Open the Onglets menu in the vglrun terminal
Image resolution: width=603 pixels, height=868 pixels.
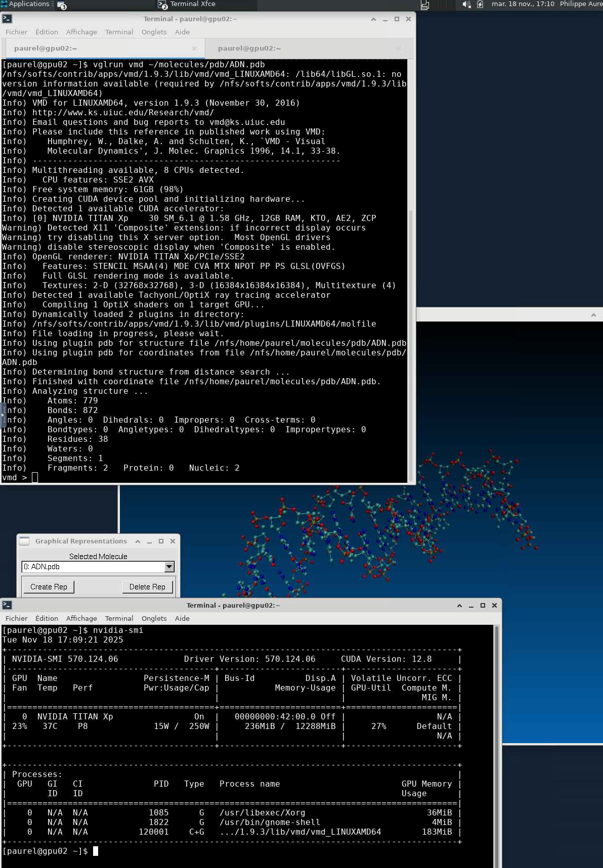point(154,32)
